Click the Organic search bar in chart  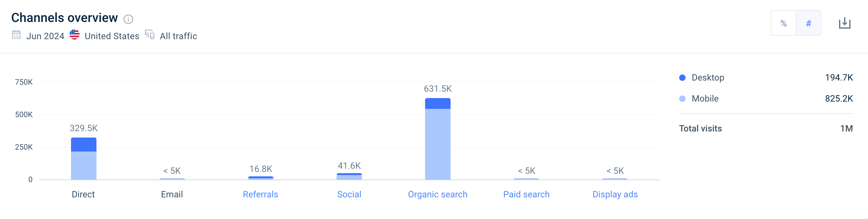pyautogui.click(x=438, y=142)
